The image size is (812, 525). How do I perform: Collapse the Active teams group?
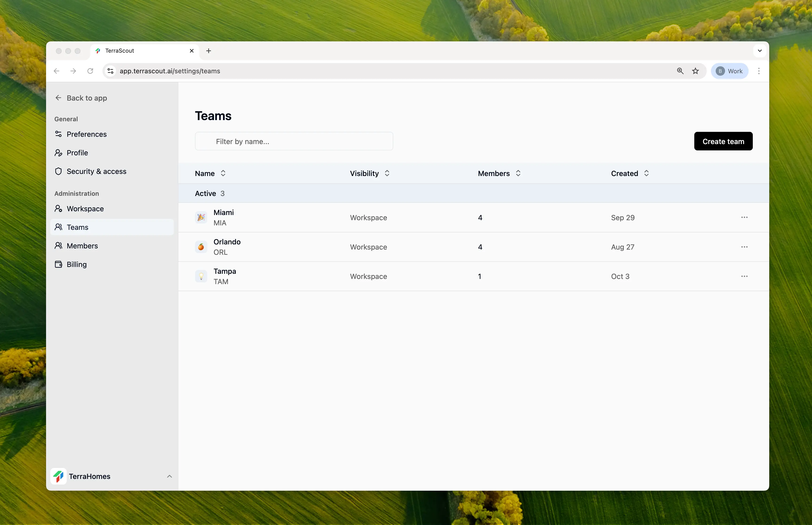[x=206, y=193]
